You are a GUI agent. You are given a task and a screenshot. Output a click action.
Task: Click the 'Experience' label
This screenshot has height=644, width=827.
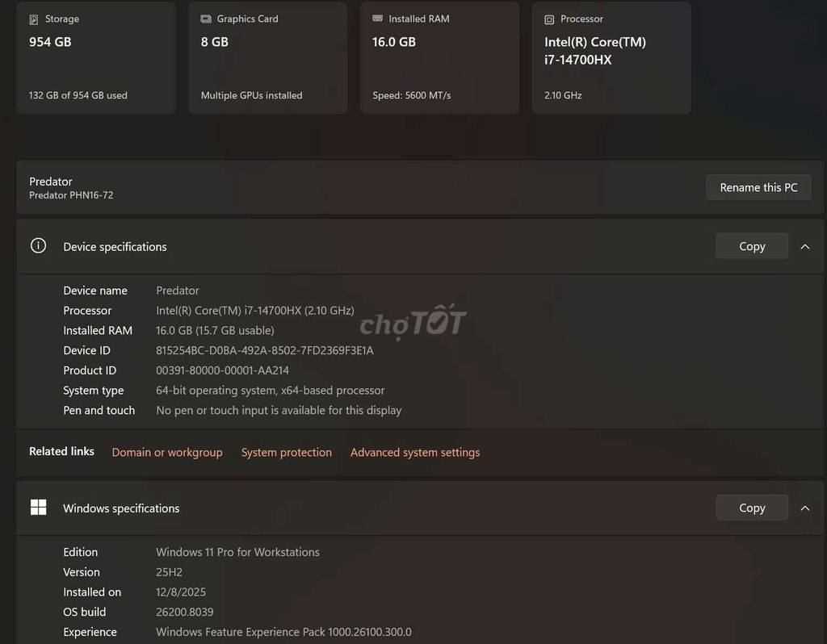click(x=90, y=632)
